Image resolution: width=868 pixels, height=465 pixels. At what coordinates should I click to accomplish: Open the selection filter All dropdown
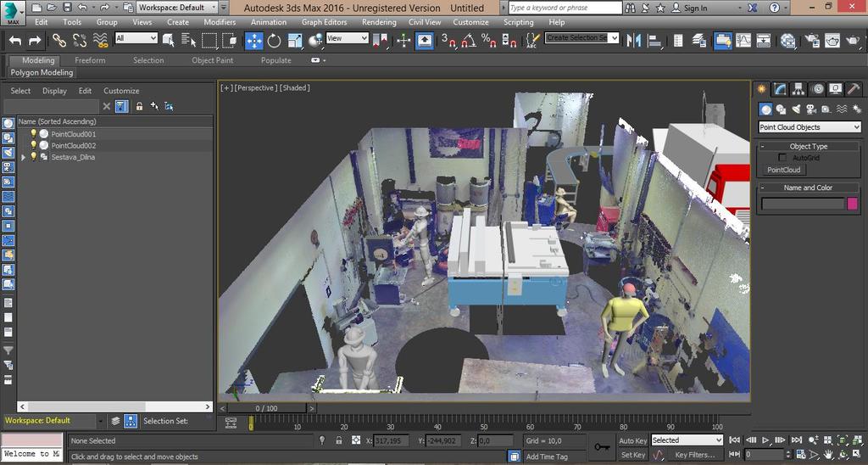click(x=136, y=37)
